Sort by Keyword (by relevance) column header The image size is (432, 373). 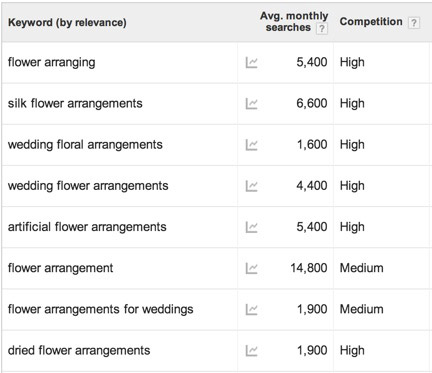click(x=67, y=22)
